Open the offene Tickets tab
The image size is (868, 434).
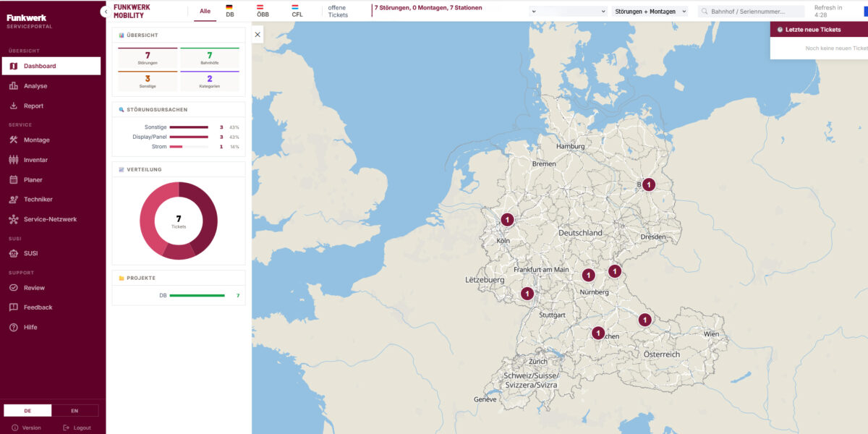coord(338,12)
